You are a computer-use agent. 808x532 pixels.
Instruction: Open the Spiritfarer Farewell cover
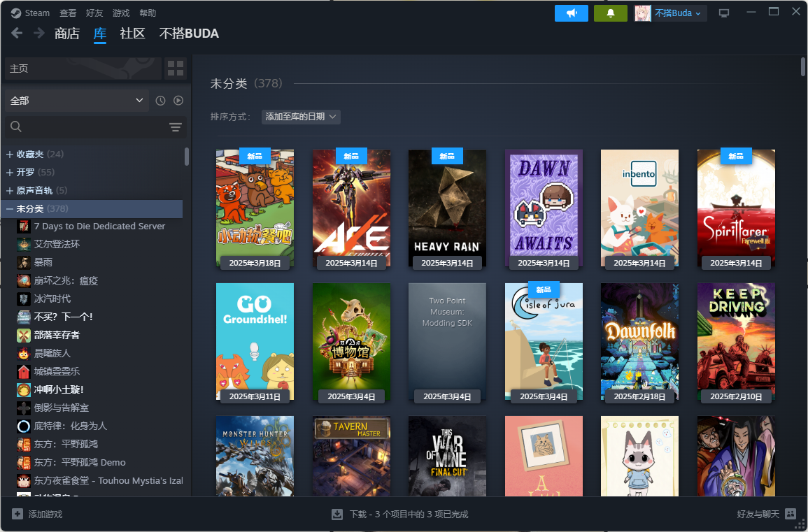(x=736, y=208)
